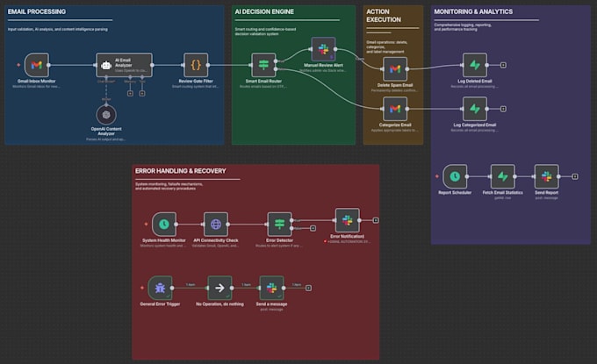Add node after Log Deleted Email
The width and height of the screenshot is (597, 364).
tap(503, 65)
